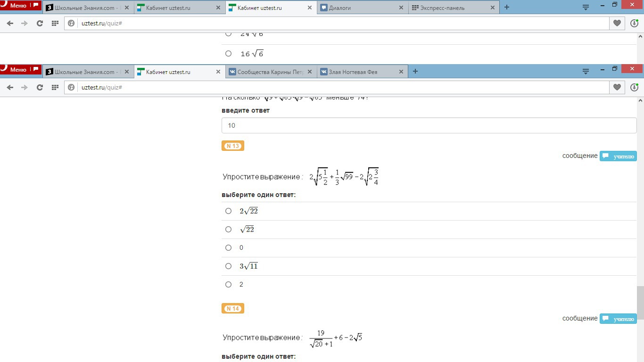Open downloads icon in lower browser toolbar

click(x=634, y=87)
